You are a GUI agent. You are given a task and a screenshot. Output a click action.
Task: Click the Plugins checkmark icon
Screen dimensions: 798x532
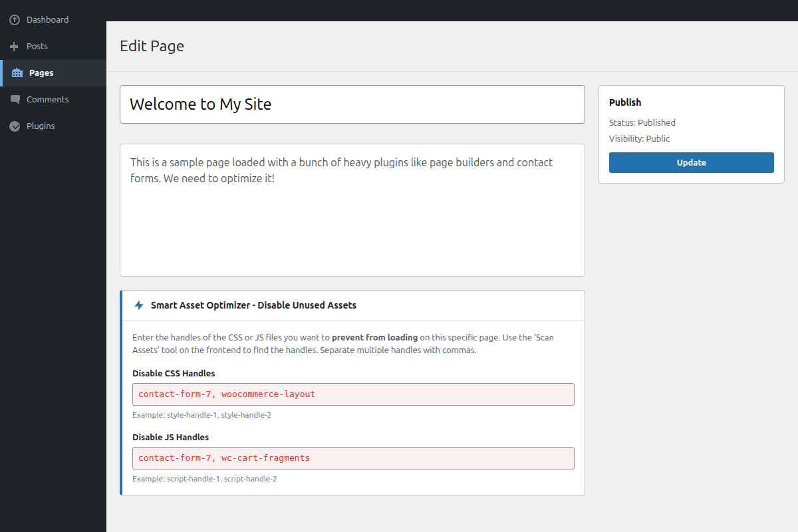click(13, 126)
